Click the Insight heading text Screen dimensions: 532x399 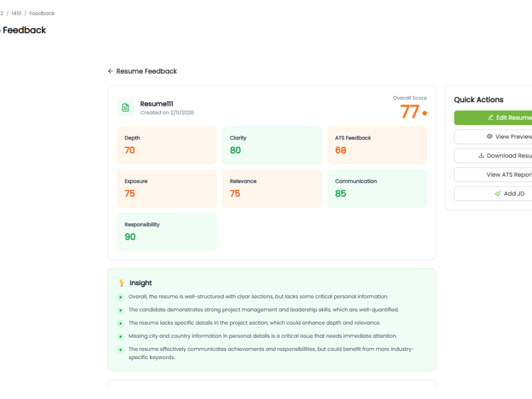140,283
